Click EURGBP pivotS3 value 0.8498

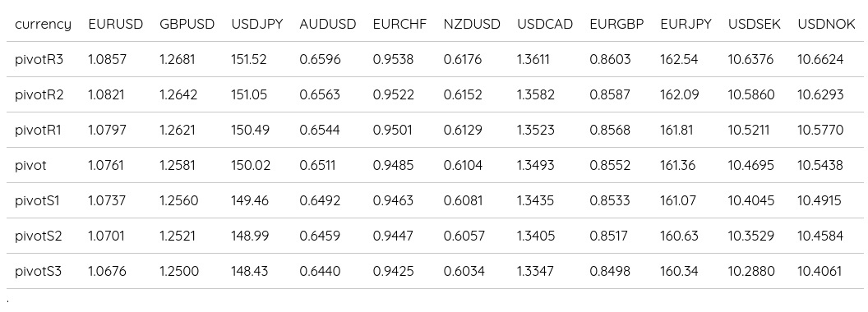pos(610,272)
